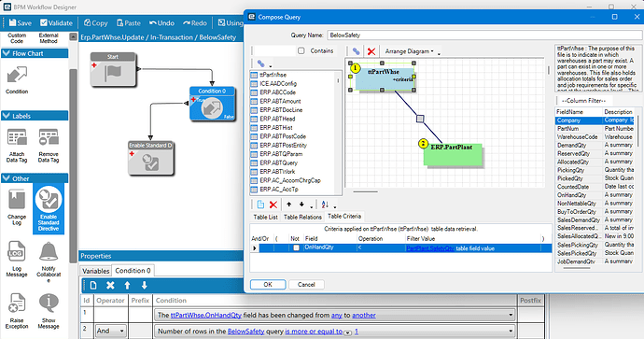Image resolution: width=644 pixels, height=339 pixels.
Task: Click move condition up arrow in Properties
Action: tap(127, 285)
